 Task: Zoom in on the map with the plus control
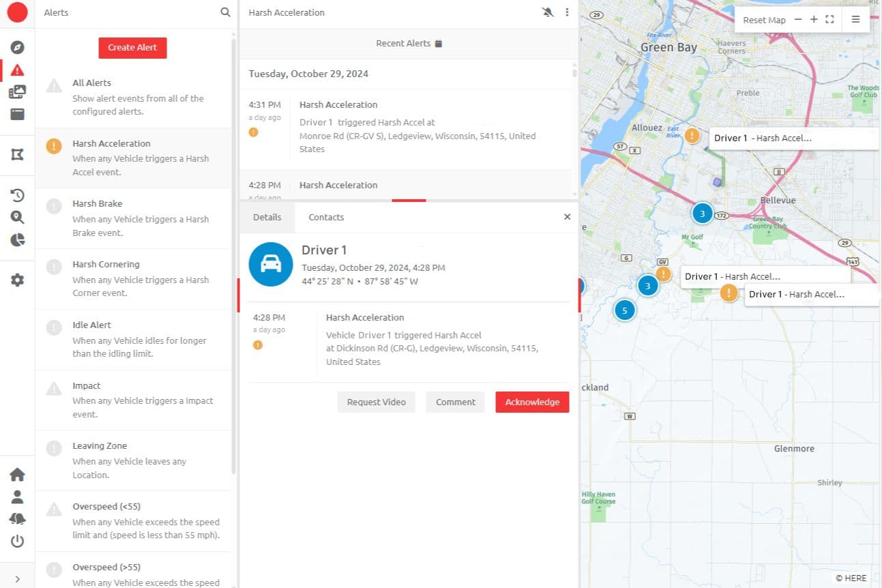click(x=814, y=20)
